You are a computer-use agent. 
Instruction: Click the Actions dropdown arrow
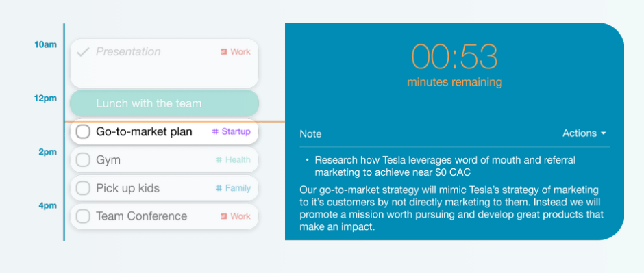pyautogui.click(x=604, y=133)
